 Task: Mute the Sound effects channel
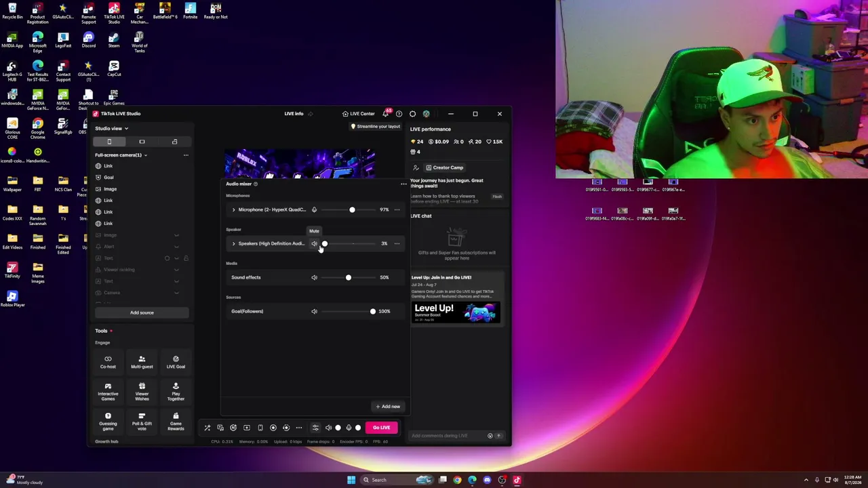[314, 277]
